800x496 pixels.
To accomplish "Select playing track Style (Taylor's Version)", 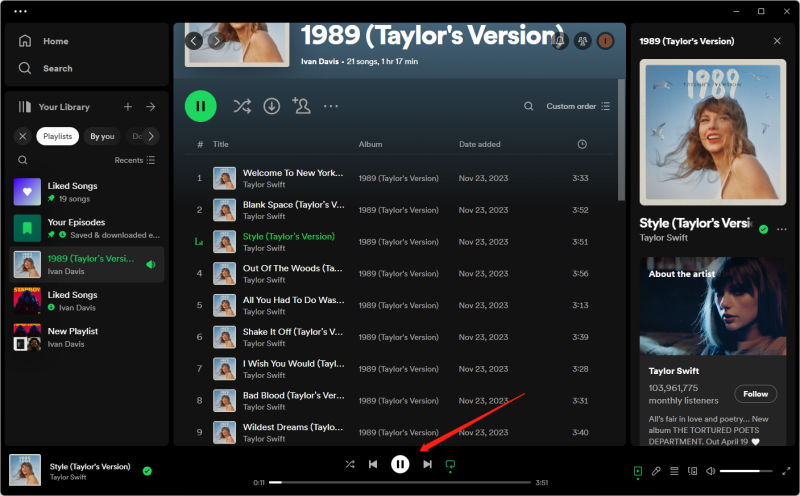I will (399, 242).
